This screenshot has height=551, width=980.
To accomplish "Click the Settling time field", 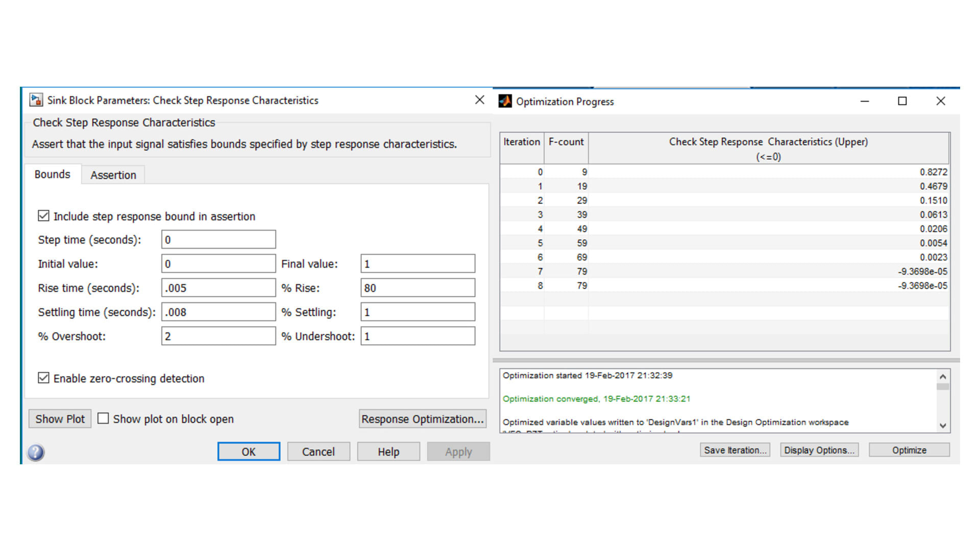I will 218,312.
